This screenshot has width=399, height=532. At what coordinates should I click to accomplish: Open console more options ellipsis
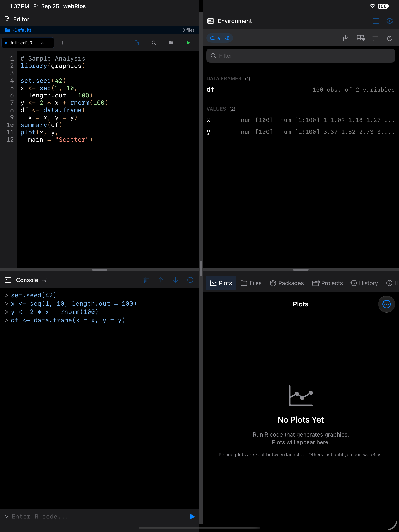[190, 280]
